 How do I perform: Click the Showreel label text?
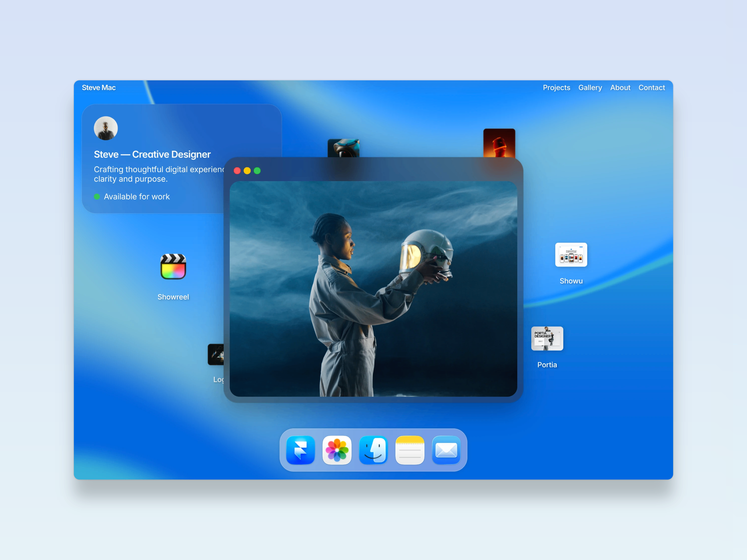(x=173, y=297)
